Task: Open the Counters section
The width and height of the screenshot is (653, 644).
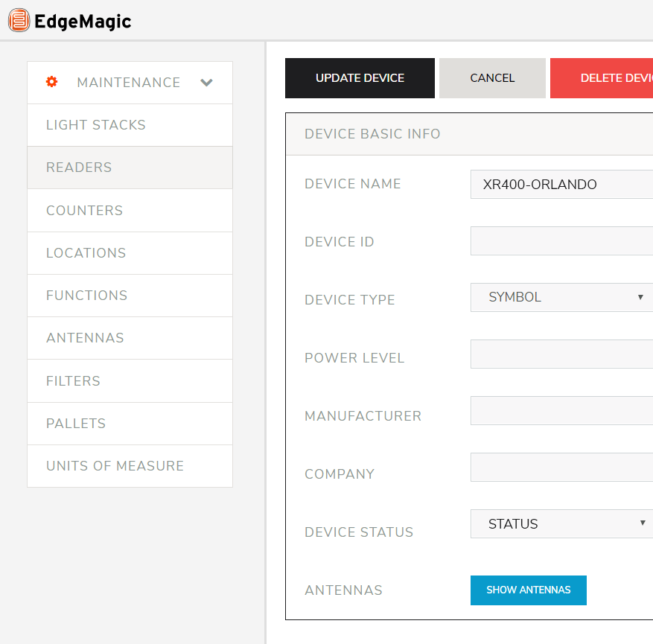Action: coord(130,210)
